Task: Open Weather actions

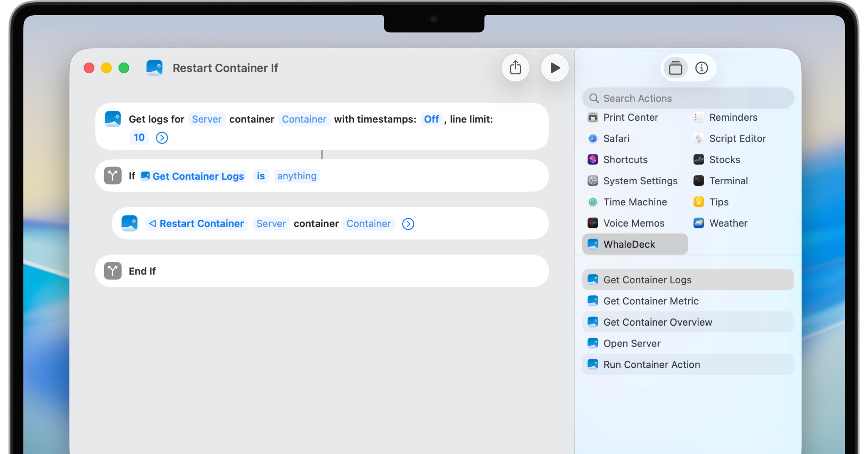Action: point(729,223)
